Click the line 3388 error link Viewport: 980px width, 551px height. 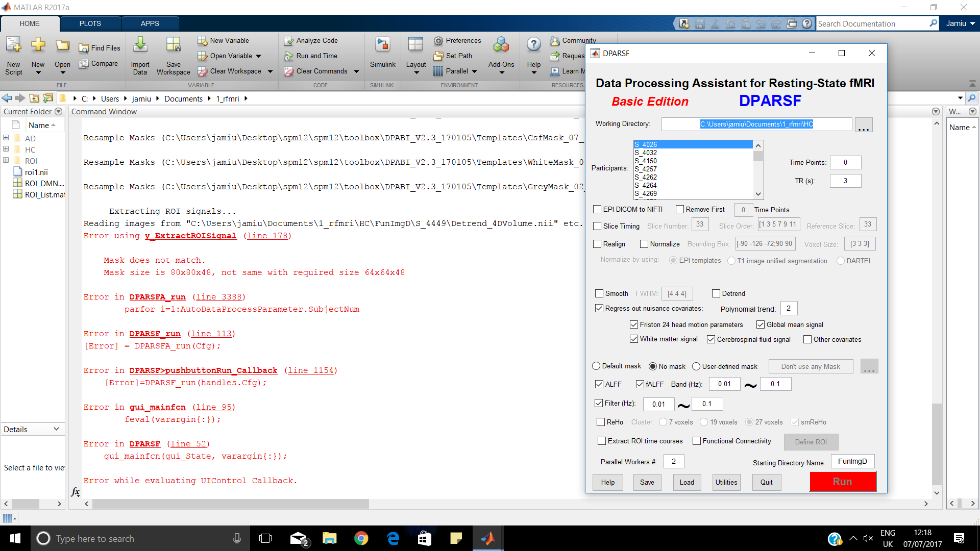pyautogui.click(x=219, y=297)
